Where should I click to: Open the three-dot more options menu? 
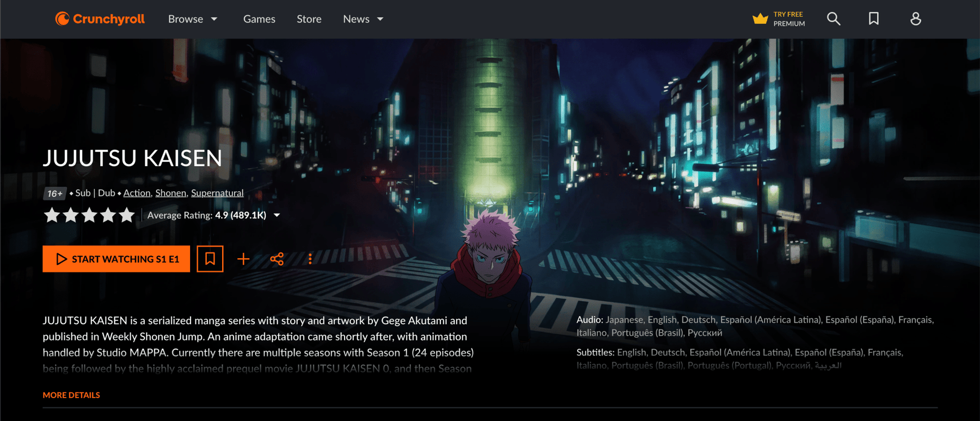point(310,259)
